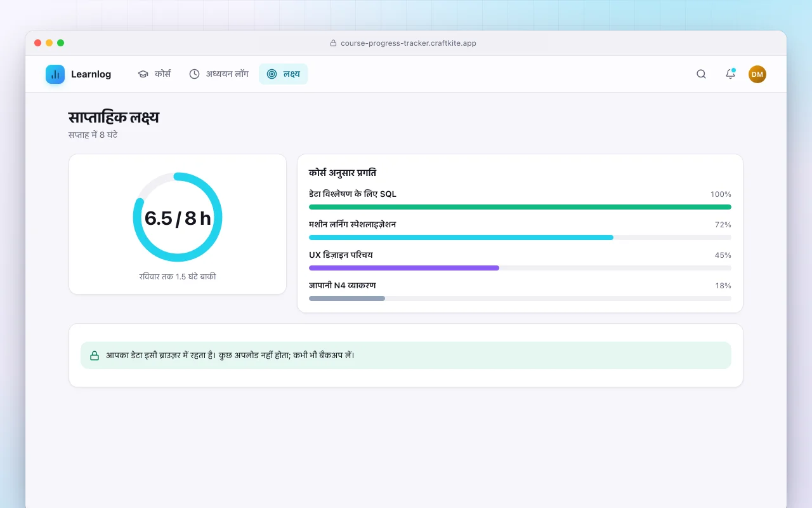
Task: Maximize the window with green button
Action: pos(61,43)
